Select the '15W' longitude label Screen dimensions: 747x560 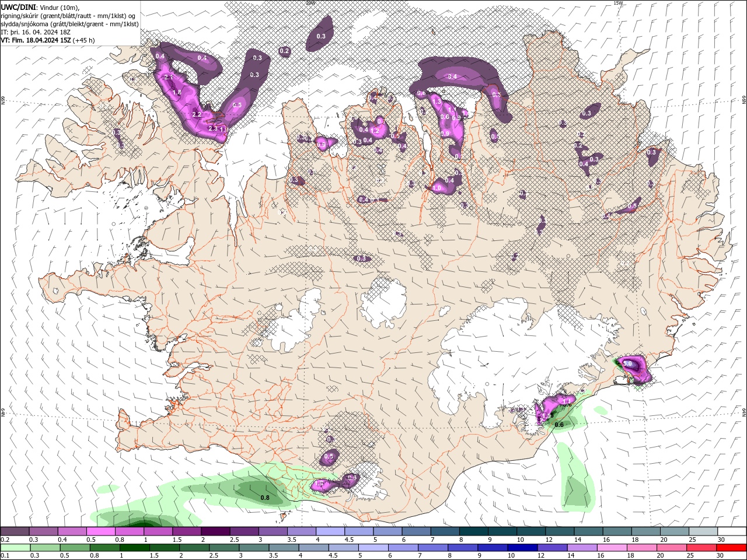618,2
